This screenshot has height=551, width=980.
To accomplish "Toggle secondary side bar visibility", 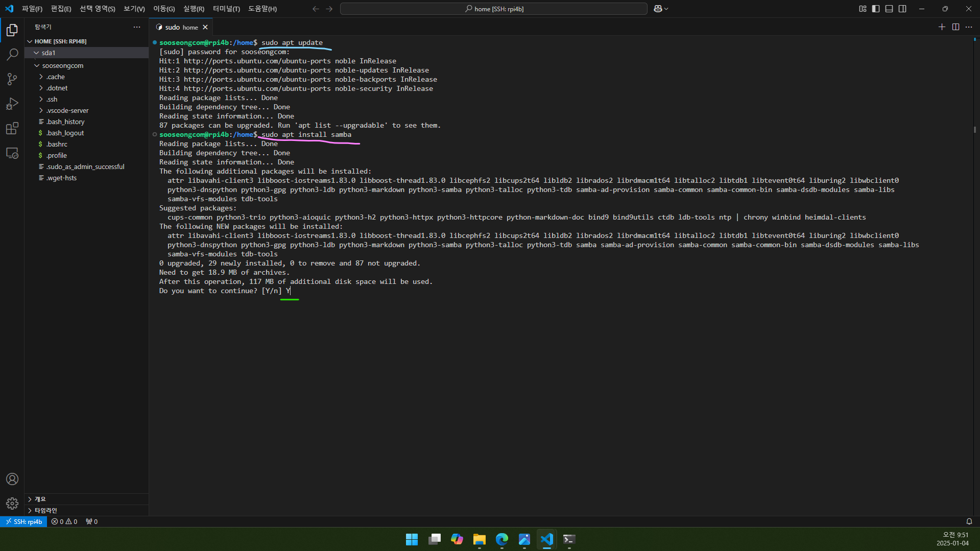I will click(902, 9).
